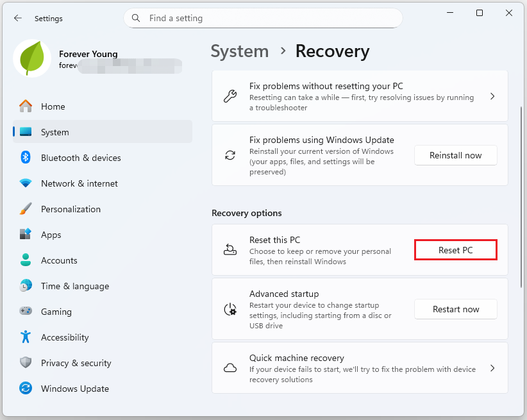Expand Fix problems without resetting chevron
The width and height of the screenshot is (527, 420).
coord(492,96)
